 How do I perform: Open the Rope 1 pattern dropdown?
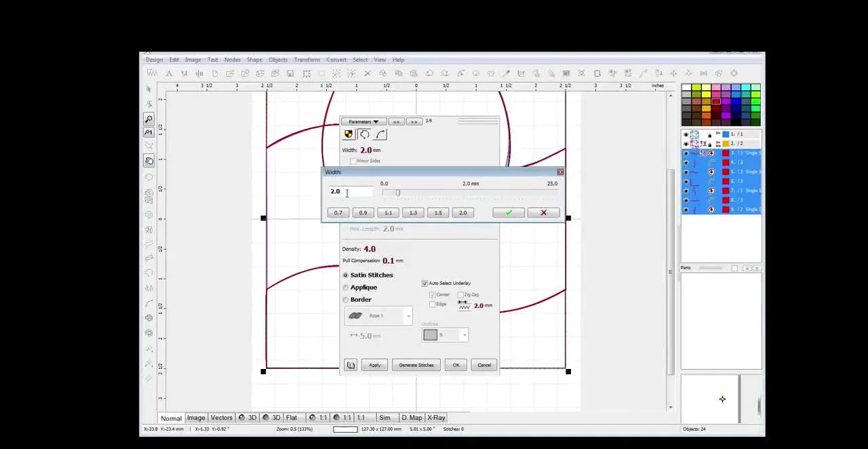pyautogui.click(x=408, y=315)
